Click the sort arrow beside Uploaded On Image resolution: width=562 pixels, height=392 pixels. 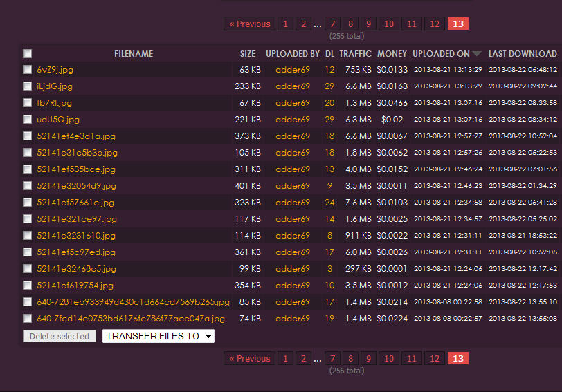click(x=477, y=54)
